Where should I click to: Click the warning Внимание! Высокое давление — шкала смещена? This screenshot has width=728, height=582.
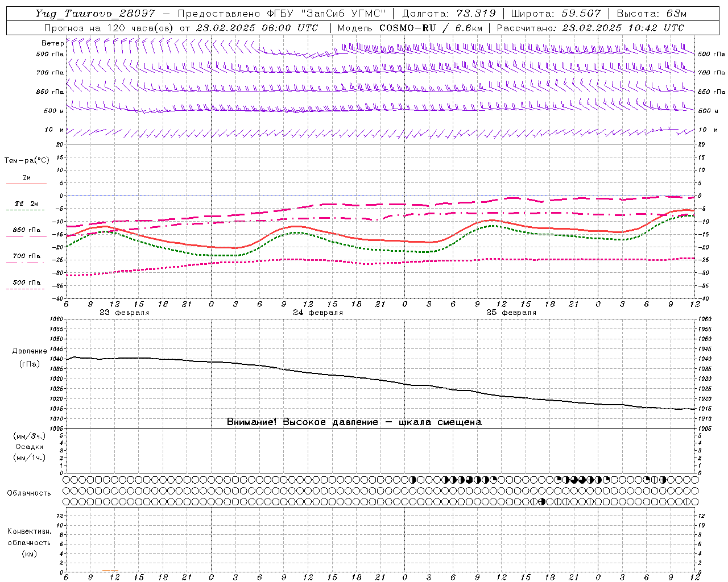354,422
